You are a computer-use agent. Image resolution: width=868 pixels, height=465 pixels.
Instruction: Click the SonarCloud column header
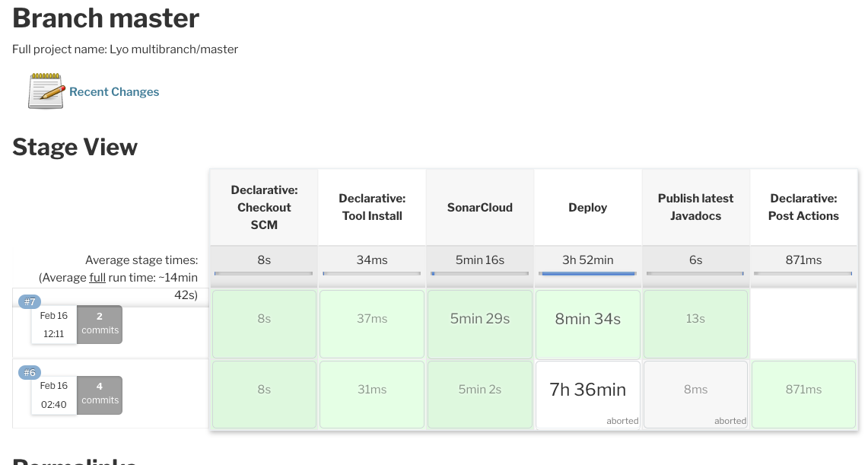tap(479, 207)
